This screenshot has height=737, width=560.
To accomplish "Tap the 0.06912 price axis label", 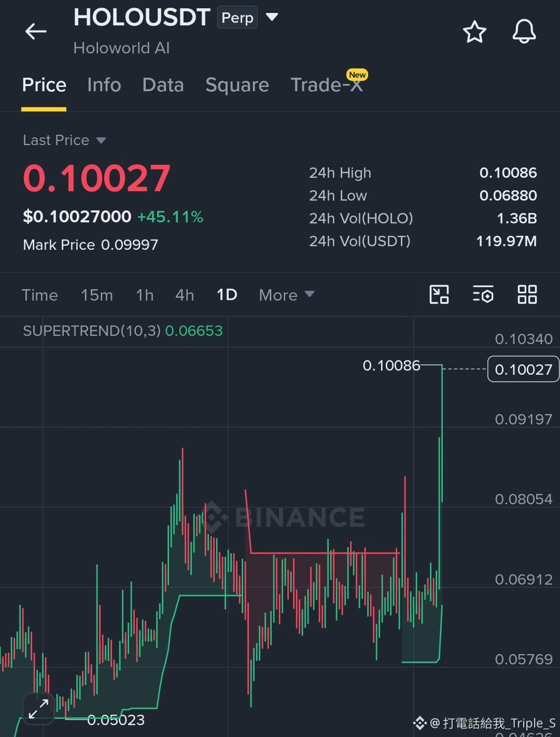I will tap(524, 579).
